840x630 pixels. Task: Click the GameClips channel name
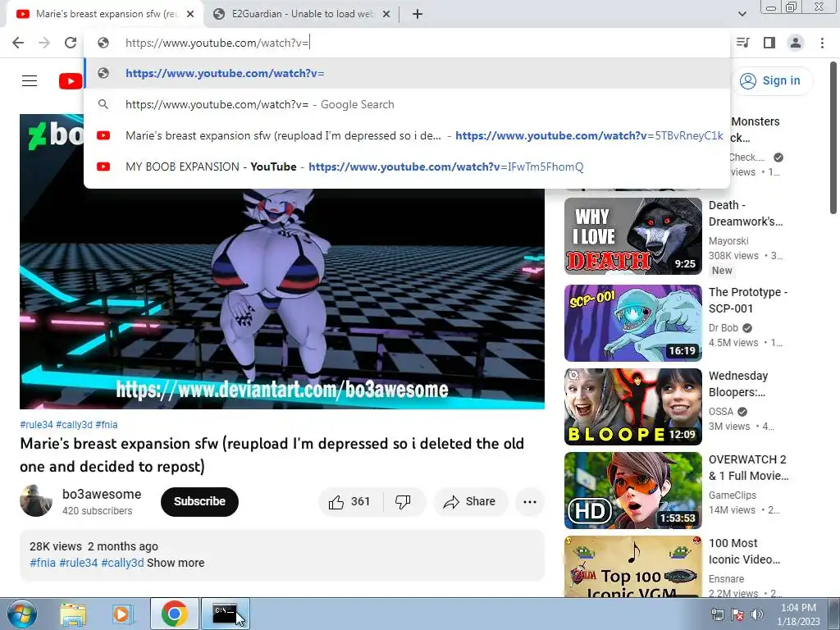(733, 495)
